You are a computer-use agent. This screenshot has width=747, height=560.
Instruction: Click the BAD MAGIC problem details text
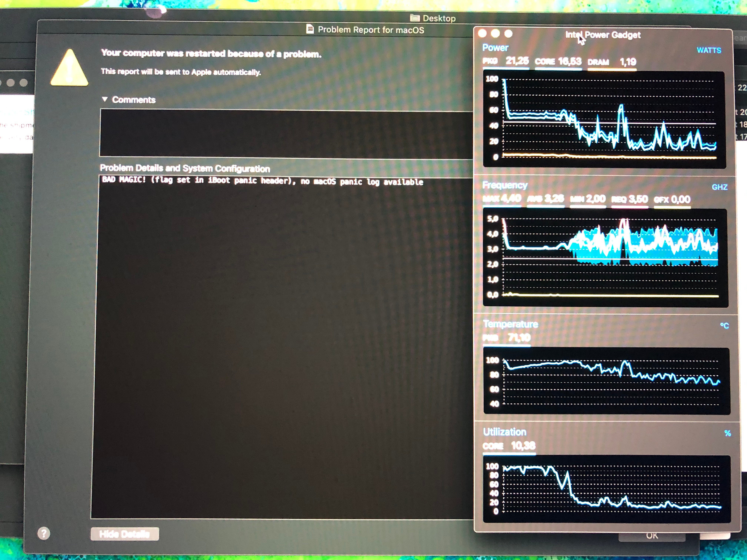[x=262, y=181]
